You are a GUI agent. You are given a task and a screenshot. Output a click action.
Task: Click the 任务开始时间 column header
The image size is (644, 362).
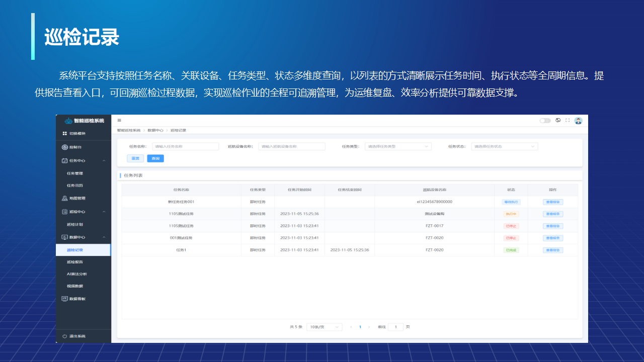coord(299,190)
